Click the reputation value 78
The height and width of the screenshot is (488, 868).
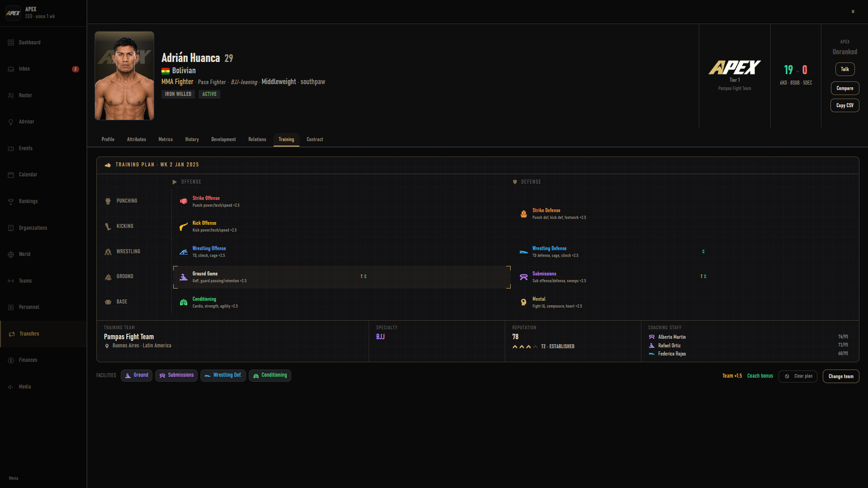pos(515,337)
